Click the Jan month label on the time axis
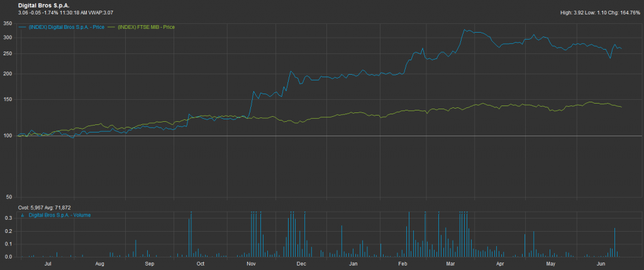The width and height of the screenshot is (644, 270). pos(352,264)
